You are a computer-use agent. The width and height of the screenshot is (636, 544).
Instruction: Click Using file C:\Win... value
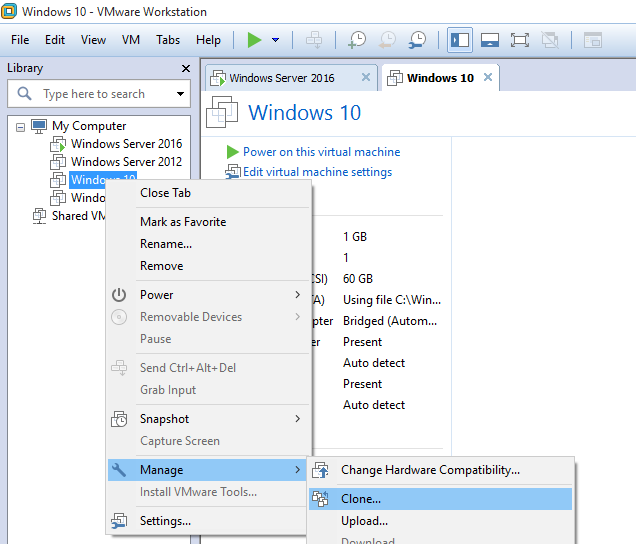click(x=392, y=300)
